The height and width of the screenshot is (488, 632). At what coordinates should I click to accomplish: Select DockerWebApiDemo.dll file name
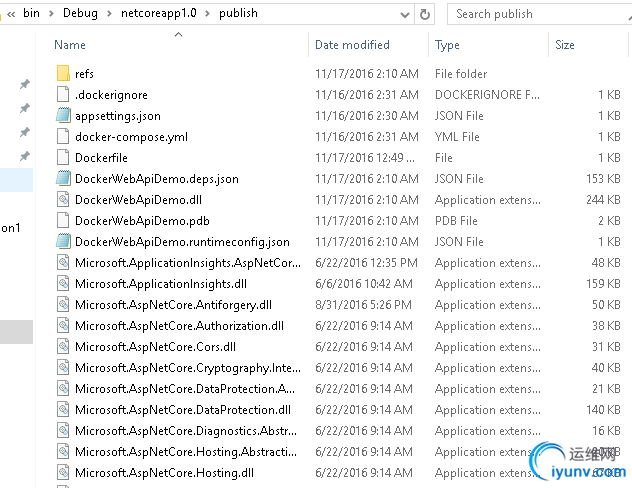click(138, 200)
